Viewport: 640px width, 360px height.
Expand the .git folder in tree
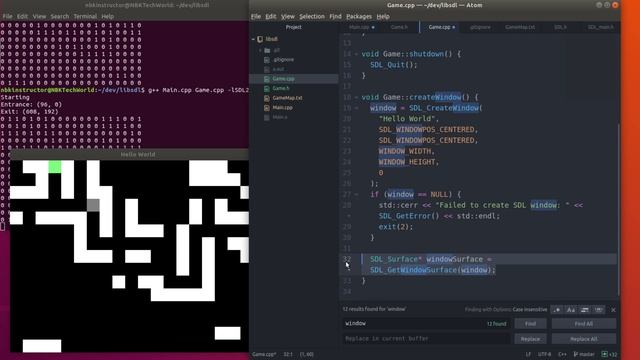260,50
